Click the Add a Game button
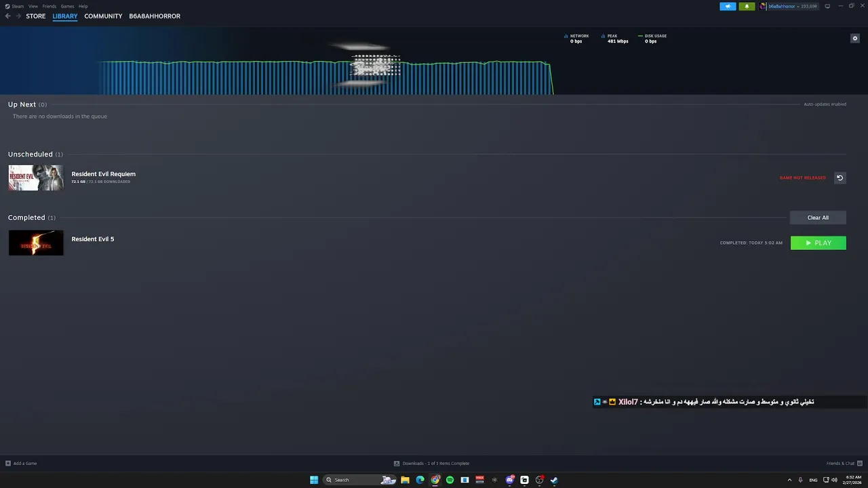Image resolution: width=868 pixels, height=488 pixels. (21, 464)
